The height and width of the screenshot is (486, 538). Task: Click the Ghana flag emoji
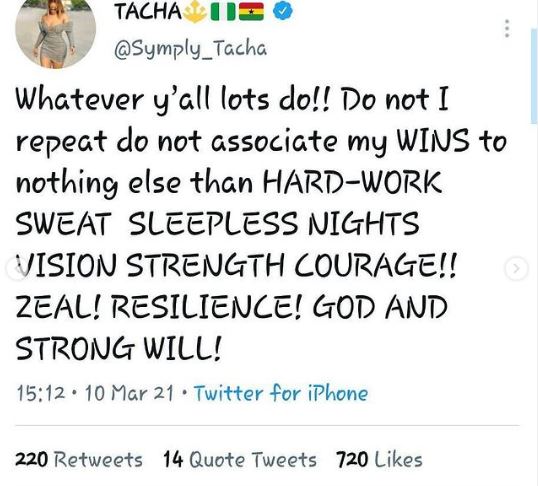point(251,12)
